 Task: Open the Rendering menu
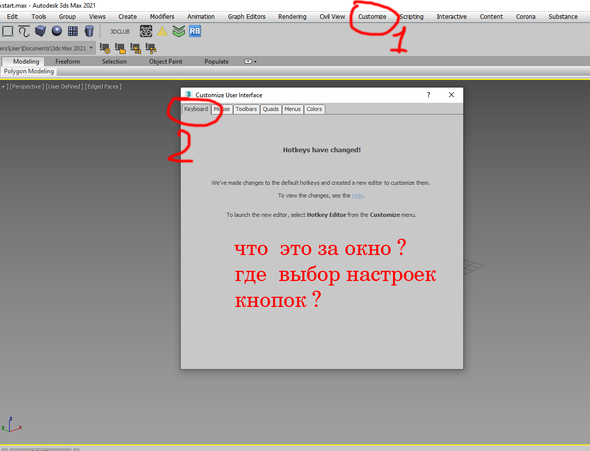[x=292, y=17]
